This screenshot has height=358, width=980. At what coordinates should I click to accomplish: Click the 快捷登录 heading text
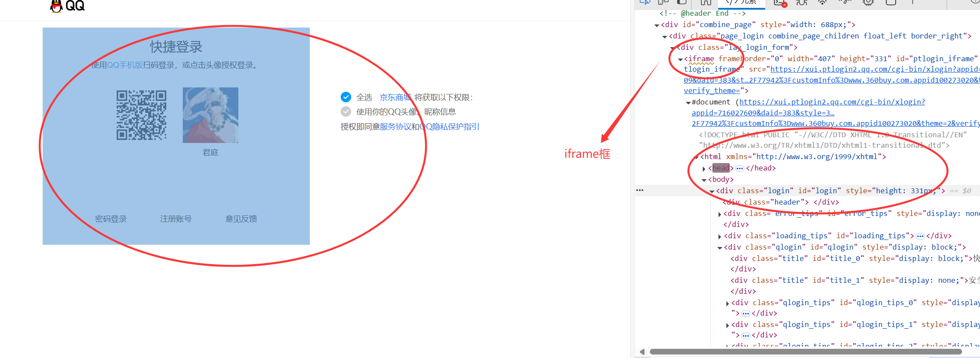point(176,47)
